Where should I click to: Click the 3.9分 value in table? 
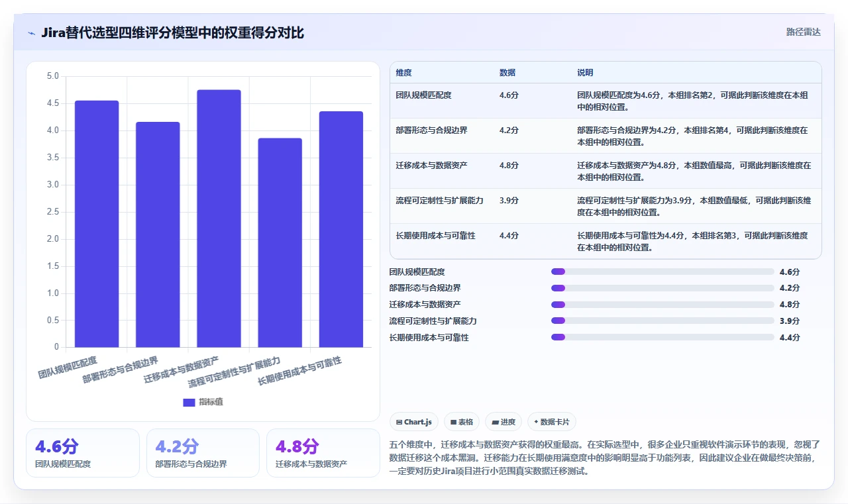[x=509, y=201]
